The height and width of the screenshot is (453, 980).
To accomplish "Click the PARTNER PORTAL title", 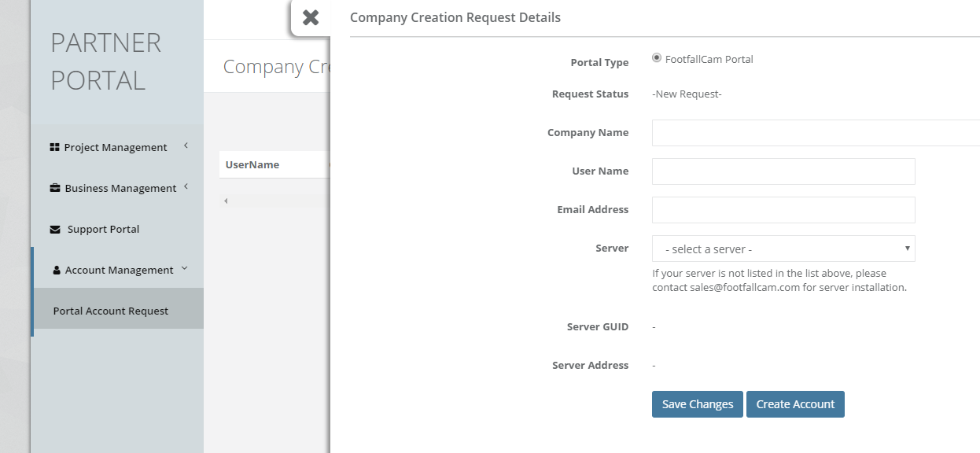I will (x=105, y=61).
